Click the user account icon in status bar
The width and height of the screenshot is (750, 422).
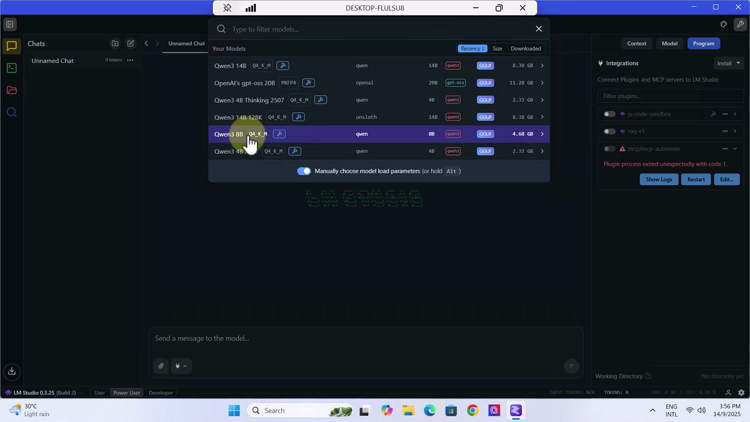728,392
